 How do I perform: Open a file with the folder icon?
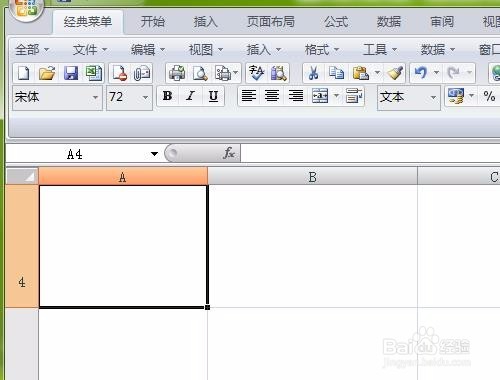[47, 73]
